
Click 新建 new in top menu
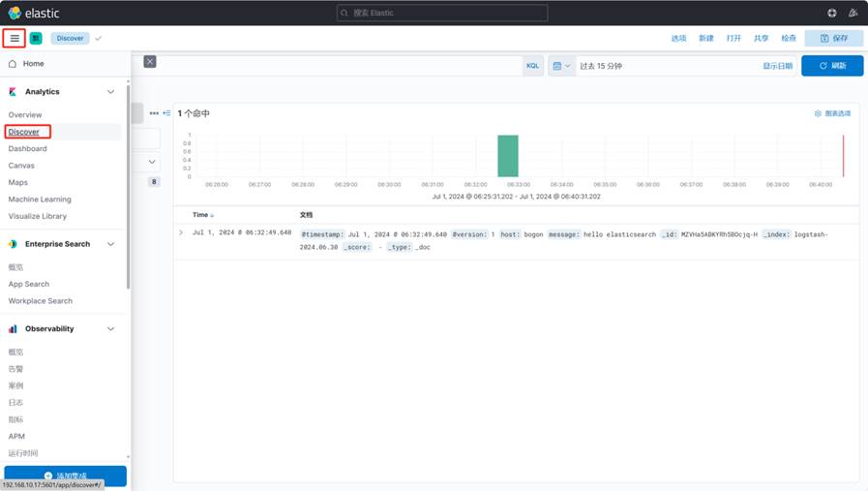pos(706,38)
